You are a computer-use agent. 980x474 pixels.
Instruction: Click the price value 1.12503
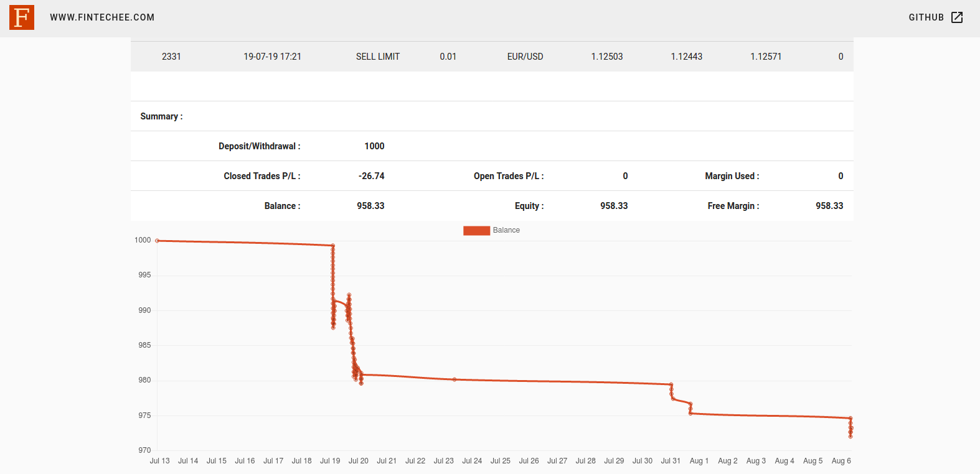607,57
